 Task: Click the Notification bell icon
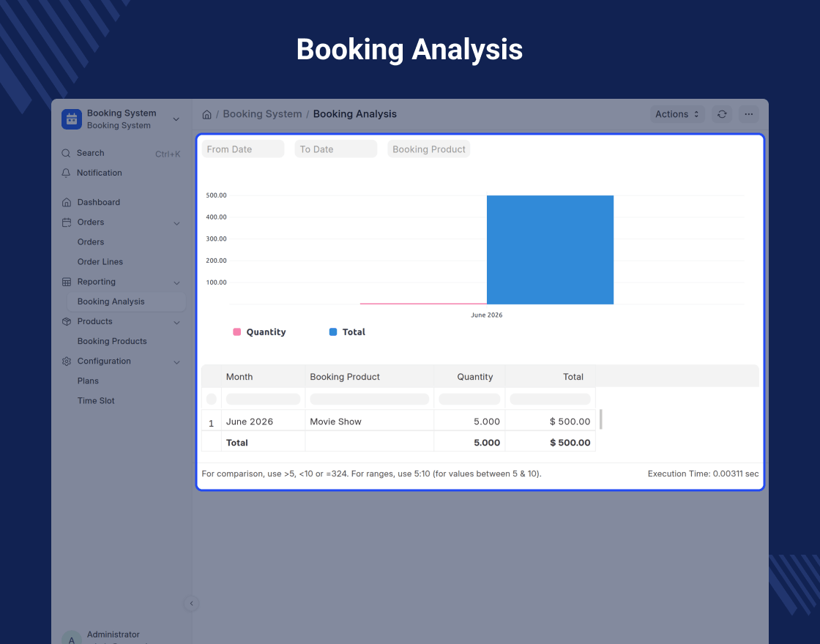tap(66, 173)
